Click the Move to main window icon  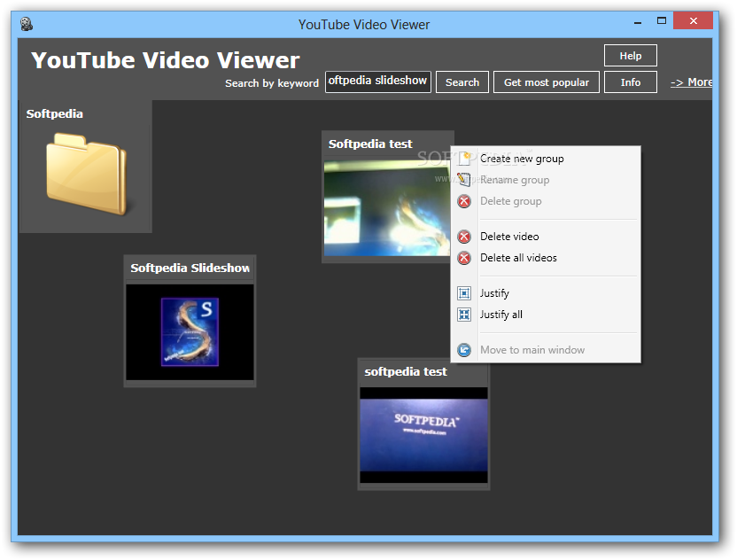pyautogui.click(x=464, y=350)
